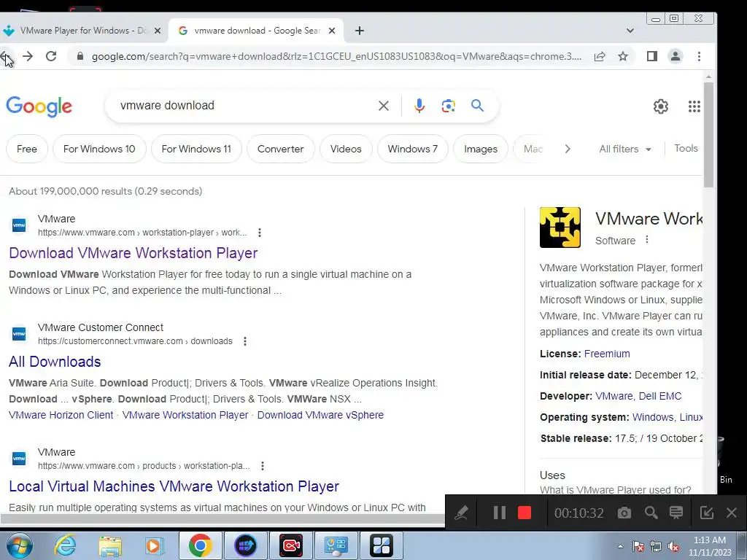Open more options beside Software label
747x560 pixels.
(646, 239)
